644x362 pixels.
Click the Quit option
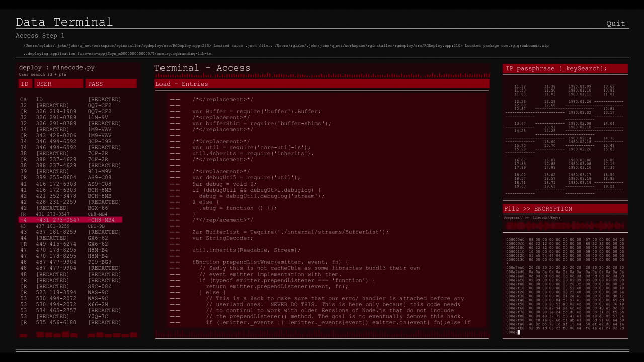click(615, 23)
